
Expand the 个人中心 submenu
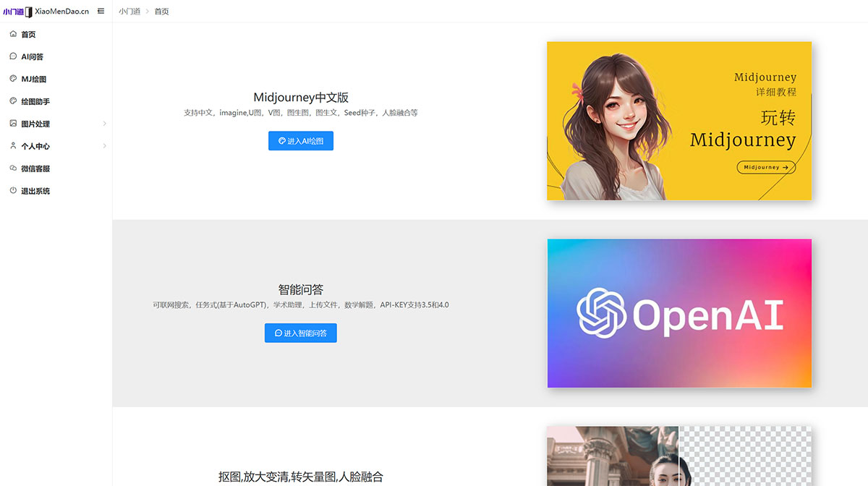click(x=103, y=146)
